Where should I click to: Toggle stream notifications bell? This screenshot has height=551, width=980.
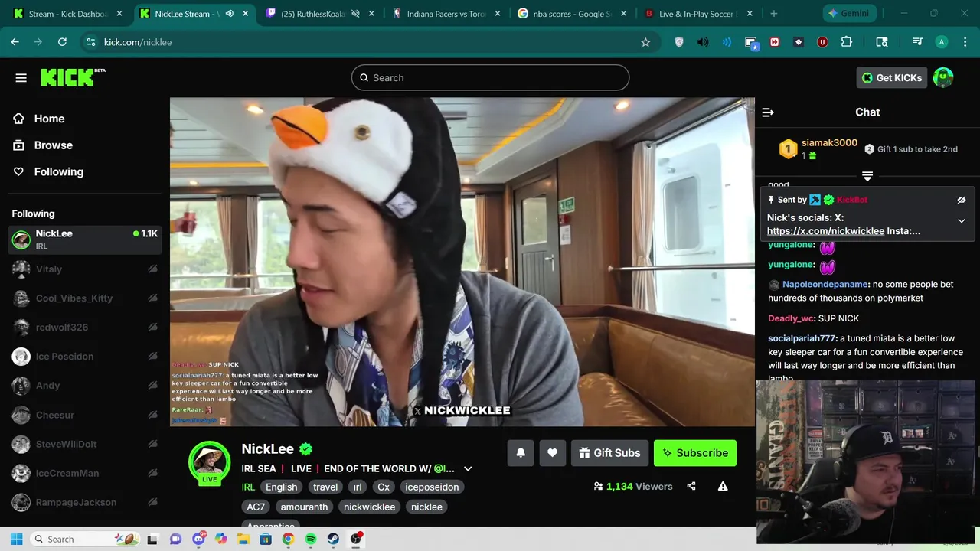[x=521, y=453]
